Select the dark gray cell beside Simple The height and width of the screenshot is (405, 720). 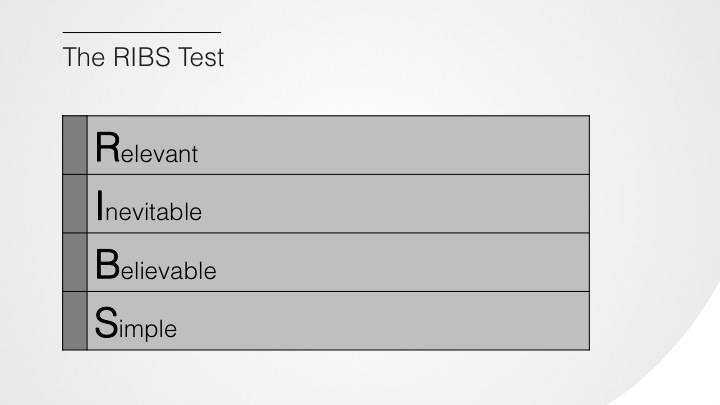coord(75,321)
